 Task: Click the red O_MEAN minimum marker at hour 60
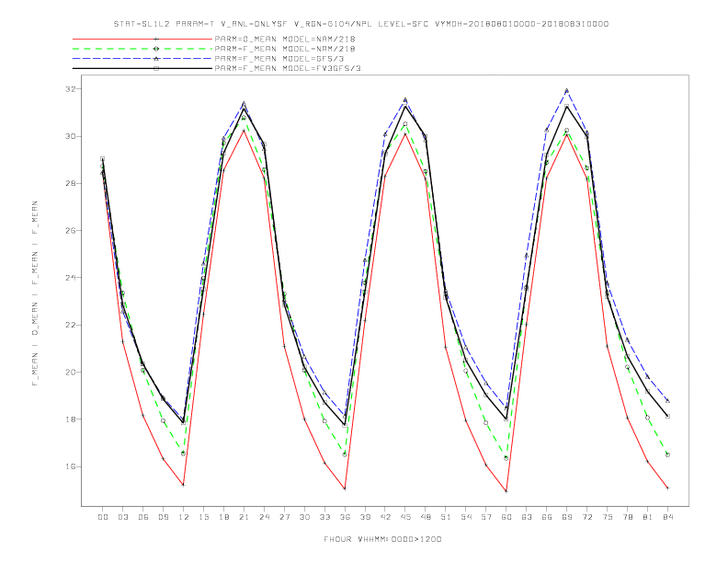click(x=506, y=491)
